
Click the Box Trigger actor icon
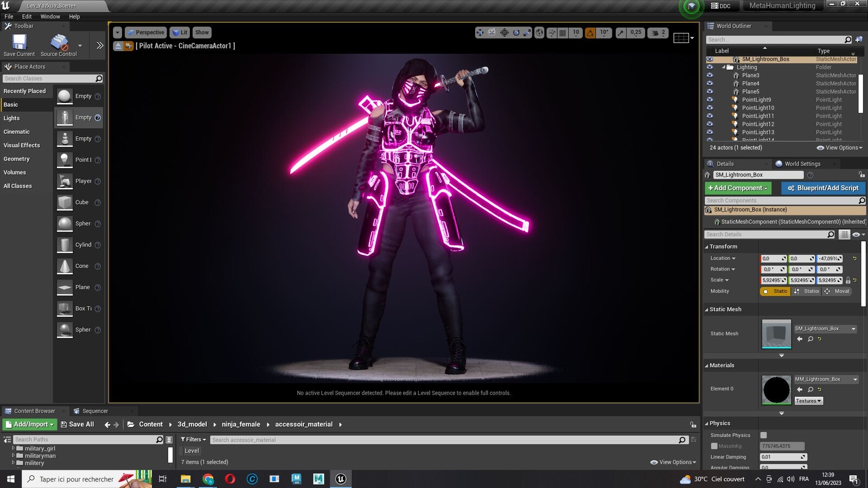tap(65, 309)
